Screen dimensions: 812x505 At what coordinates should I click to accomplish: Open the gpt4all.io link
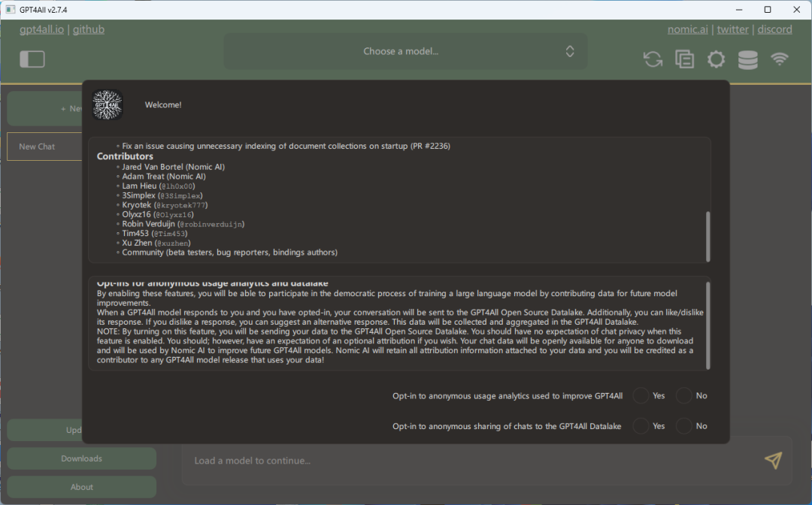point(42,29)
